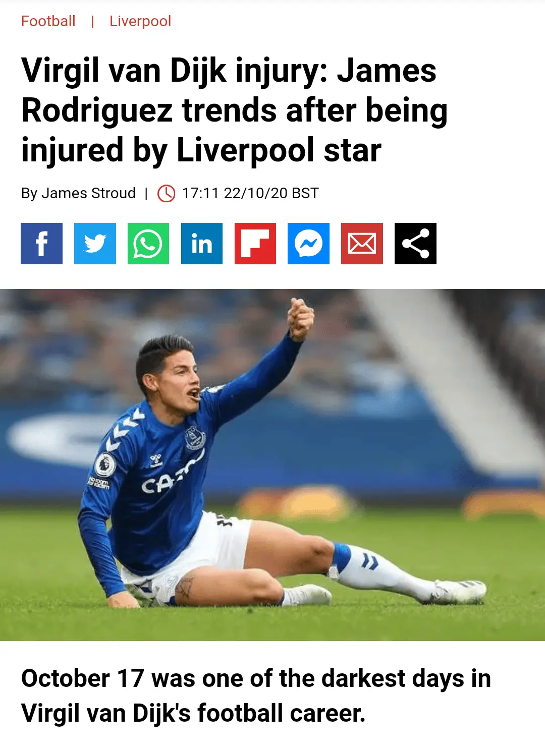Share article on LinkedIn
This screenshot has width=545, height=756.
pos(202,244)
